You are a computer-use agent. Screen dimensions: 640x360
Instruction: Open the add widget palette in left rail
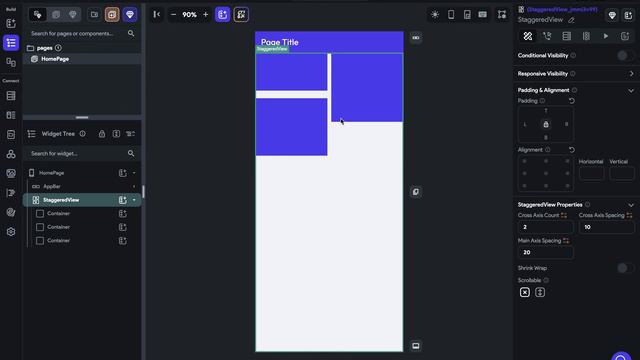11,23
